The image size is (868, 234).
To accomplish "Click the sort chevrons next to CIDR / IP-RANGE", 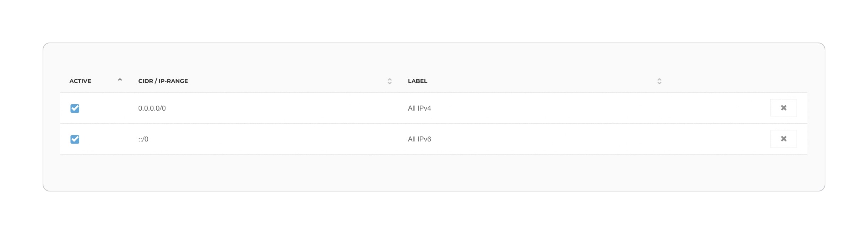I will (390, 81).
